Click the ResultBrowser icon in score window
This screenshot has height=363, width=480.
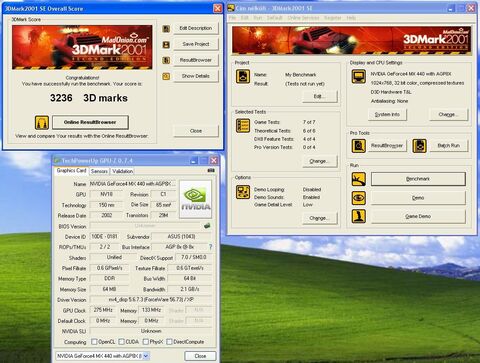pyautogui.click(x=166, y=60)
